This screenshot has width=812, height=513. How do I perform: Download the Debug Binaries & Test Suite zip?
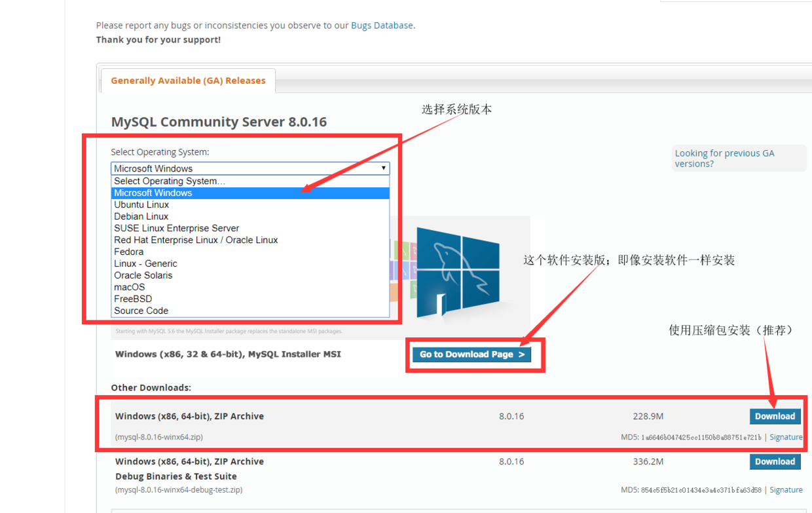pos(775,461)
